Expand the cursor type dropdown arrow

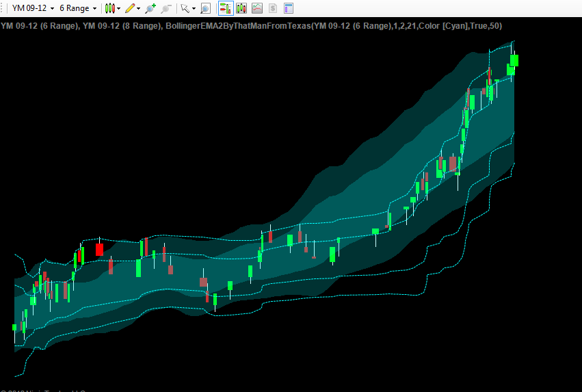click(x=194, y=8)
